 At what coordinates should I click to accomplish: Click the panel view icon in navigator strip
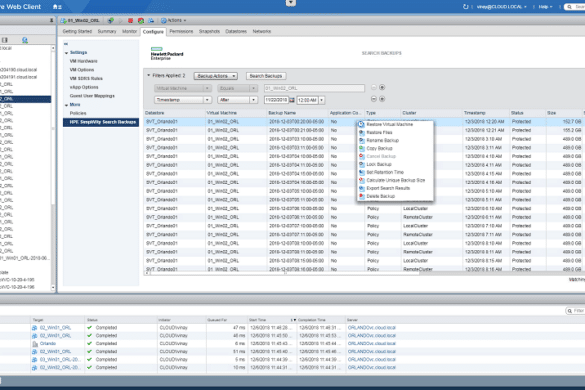4,40
